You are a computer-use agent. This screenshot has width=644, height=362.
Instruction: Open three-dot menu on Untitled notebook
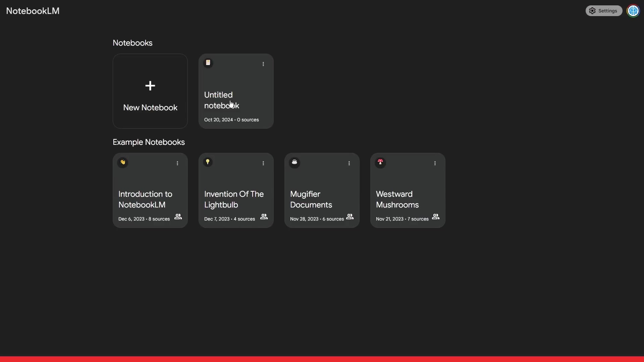[263, 64]
